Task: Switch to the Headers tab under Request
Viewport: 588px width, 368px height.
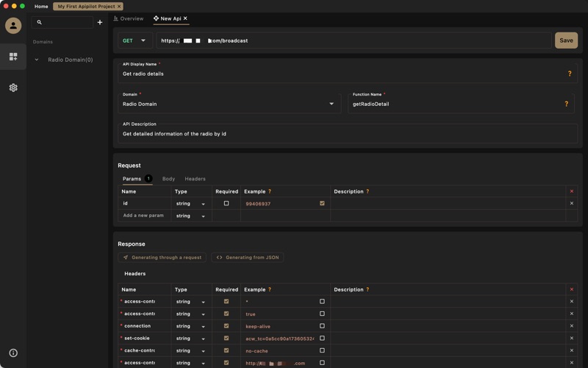Action: 195,179
